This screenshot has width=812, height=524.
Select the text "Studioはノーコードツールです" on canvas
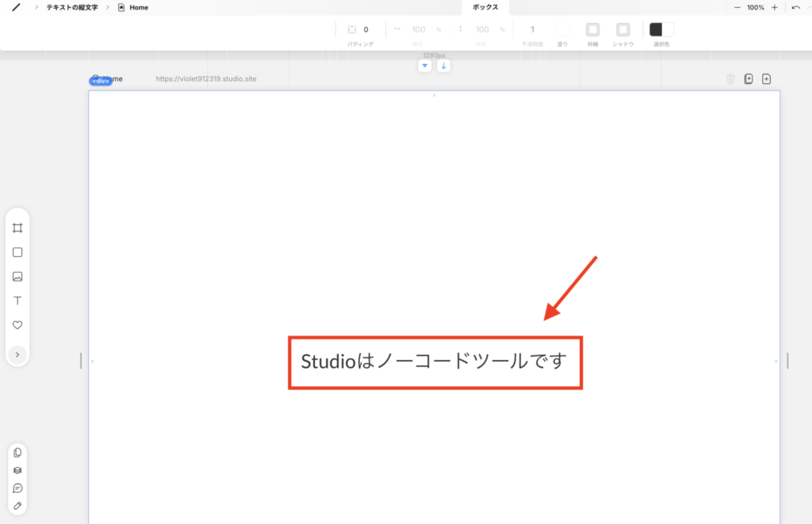(434, 361)
